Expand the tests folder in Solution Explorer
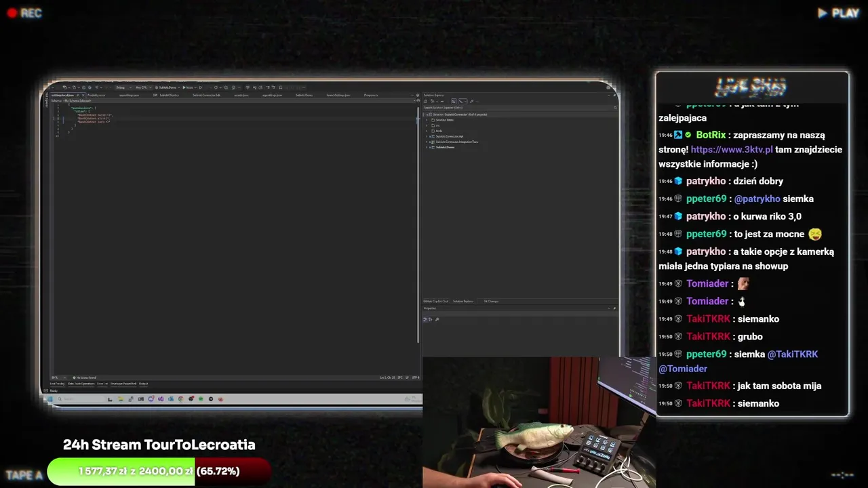 point(427,131)
